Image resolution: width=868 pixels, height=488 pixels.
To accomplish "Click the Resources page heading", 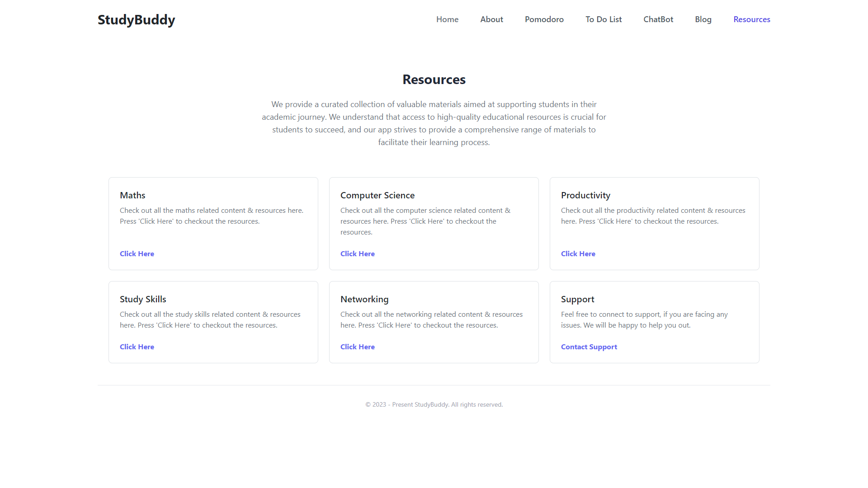I will (434, 80).
